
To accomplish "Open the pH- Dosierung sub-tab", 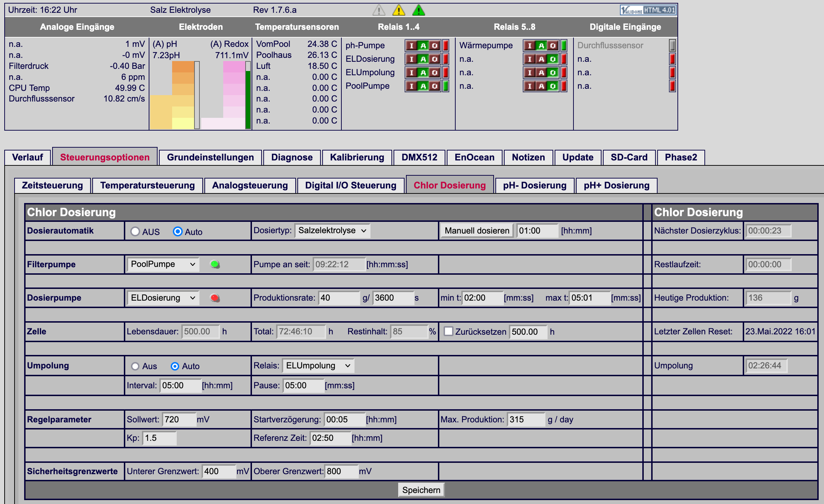I will [534, 185].
